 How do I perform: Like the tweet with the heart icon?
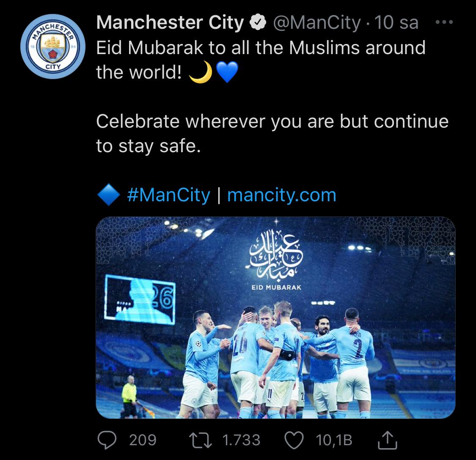pos(294,441)
